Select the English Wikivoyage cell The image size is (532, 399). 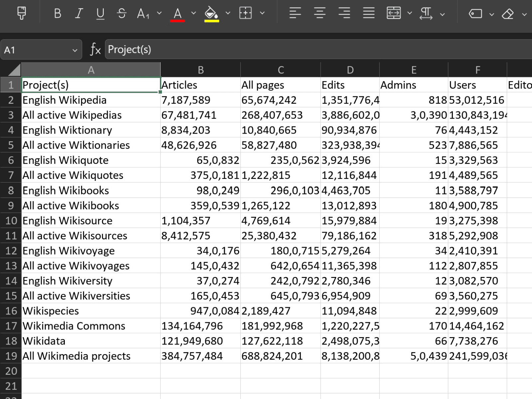point(91,250)
